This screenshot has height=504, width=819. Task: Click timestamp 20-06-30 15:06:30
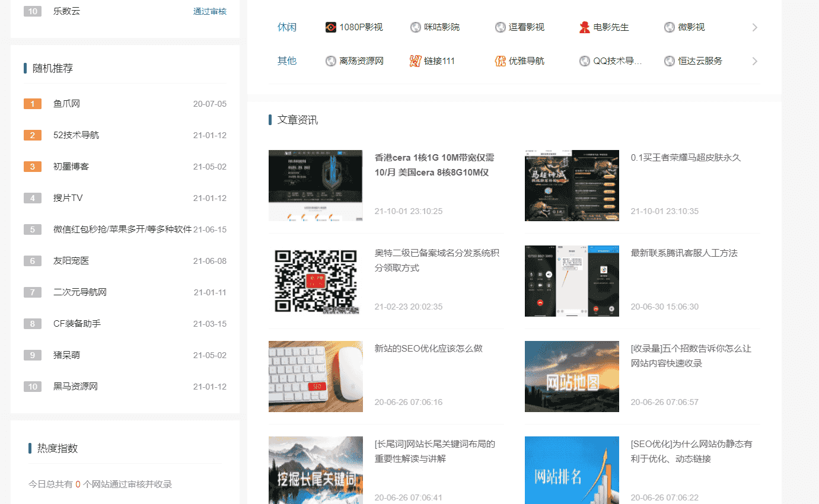coord(665,307)
